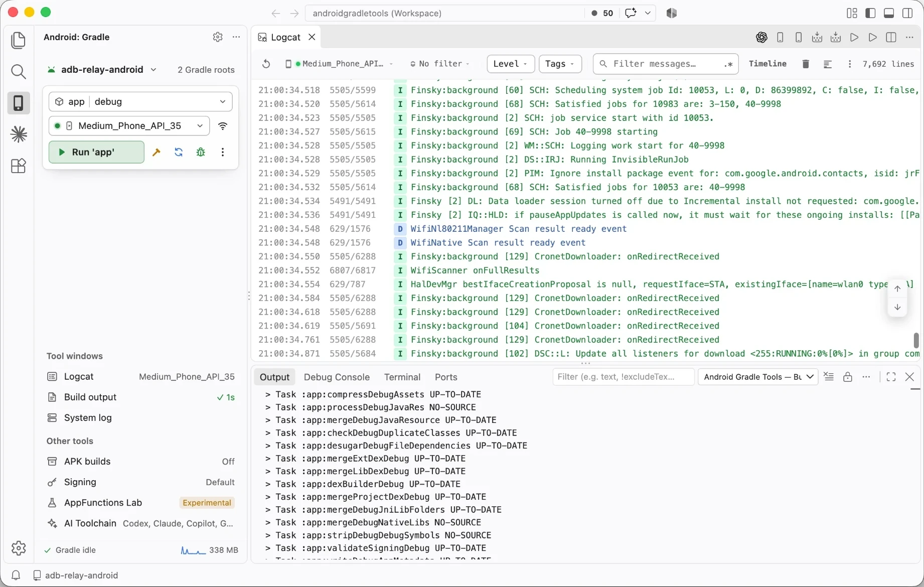Jump to the top of Logcat with the up arrow

897,288
